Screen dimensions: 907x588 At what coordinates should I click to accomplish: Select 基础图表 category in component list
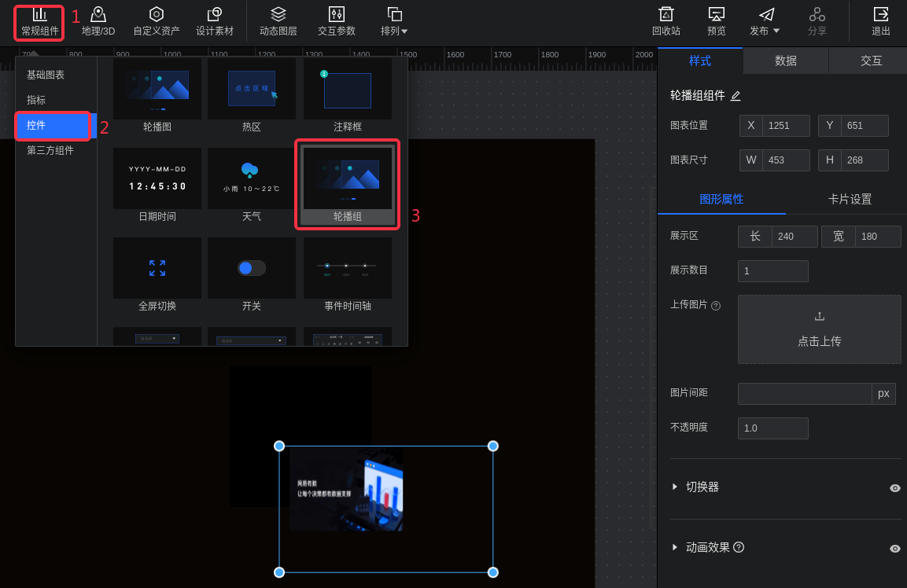(46, 75)
